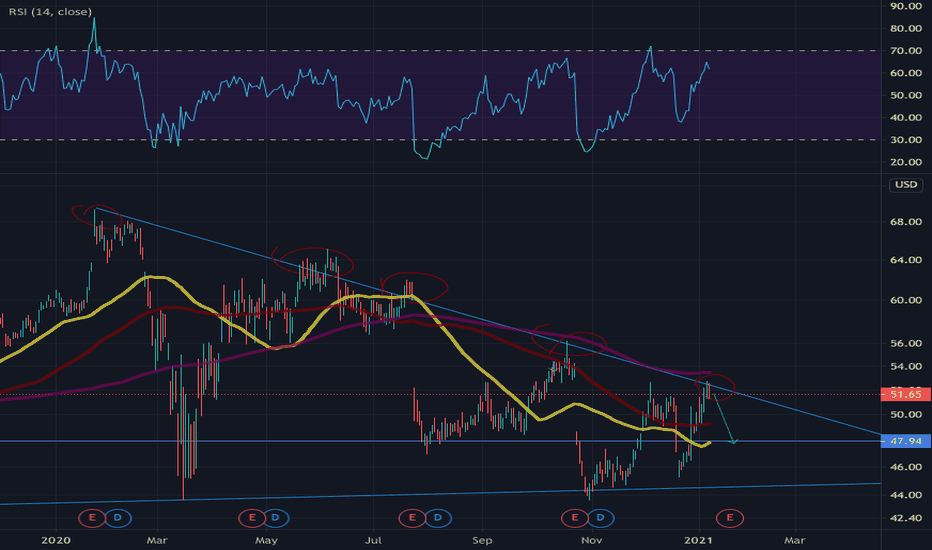Click the 30.00 RSI scale value
This screenshot has width=932, height=550.
click(x=906, y=140)
